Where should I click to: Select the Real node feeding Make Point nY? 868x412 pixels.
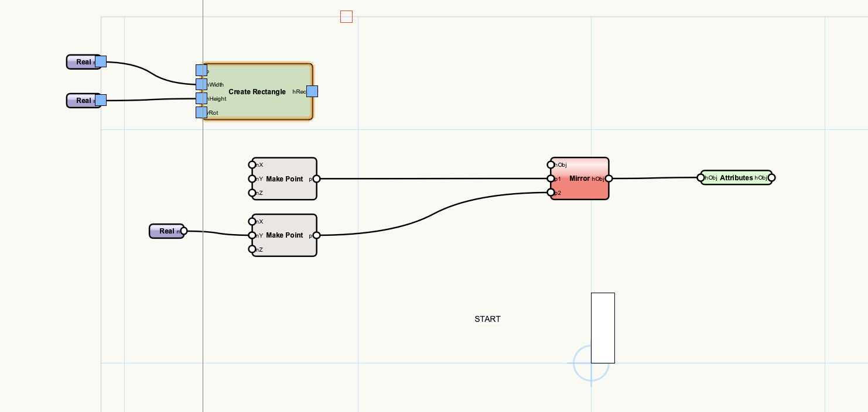point(165,231)
